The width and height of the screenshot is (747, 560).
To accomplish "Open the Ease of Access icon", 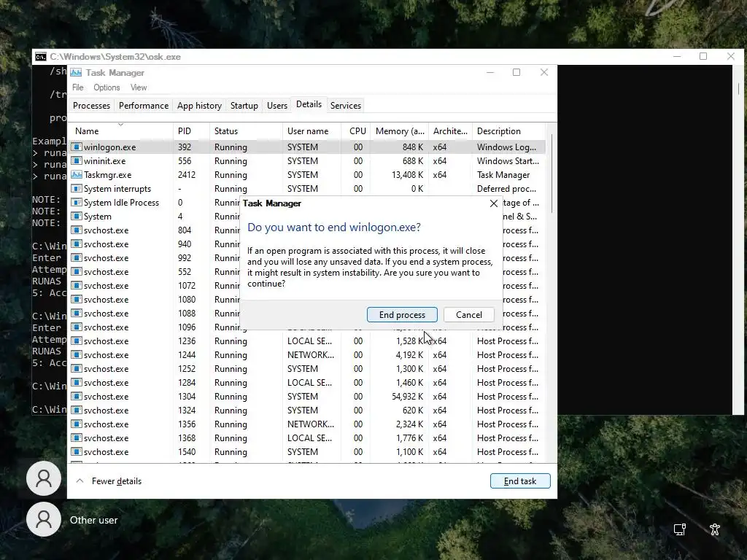I will click(715, 529).
